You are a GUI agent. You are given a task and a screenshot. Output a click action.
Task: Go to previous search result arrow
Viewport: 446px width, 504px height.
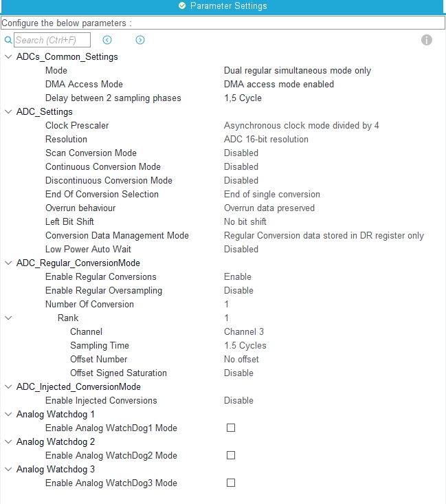107,40
